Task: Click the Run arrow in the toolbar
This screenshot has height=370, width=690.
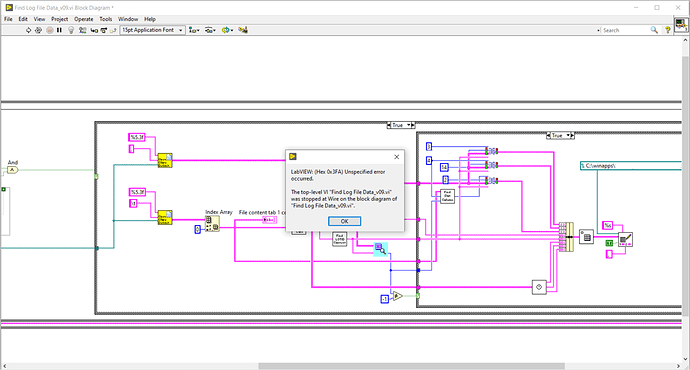Action: point(28,30)
